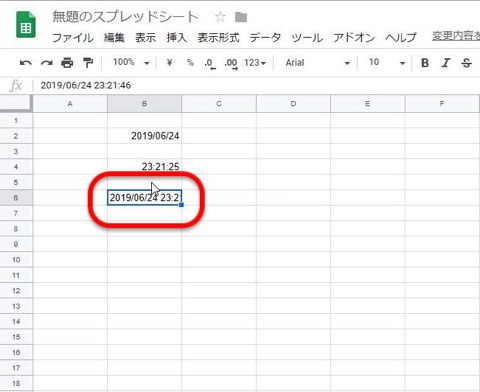Select row 1 header
Image resolution: width=480 pixels, height=392 pixels.
[16, 120]
